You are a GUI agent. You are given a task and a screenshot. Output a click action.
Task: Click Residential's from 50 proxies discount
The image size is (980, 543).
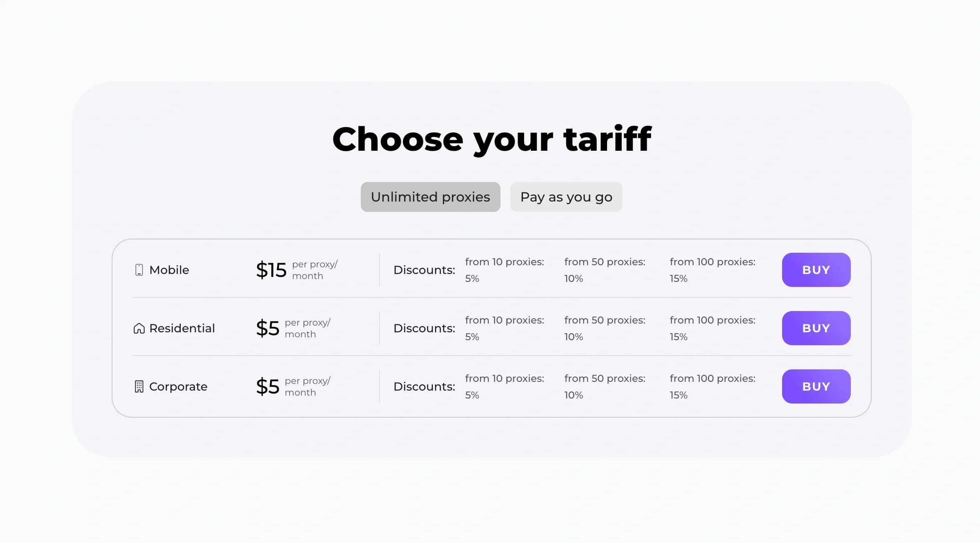pos(605,328)
